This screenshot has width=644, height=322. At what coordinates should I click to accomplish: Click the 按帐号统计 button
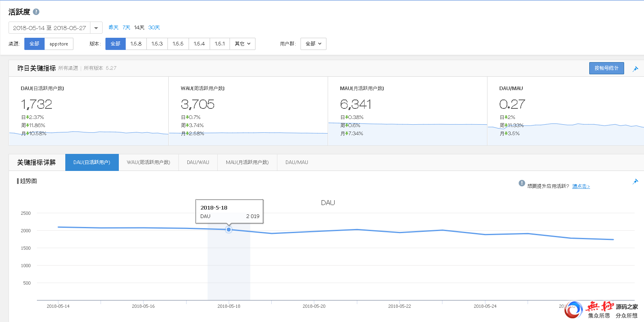click(607, 68)
